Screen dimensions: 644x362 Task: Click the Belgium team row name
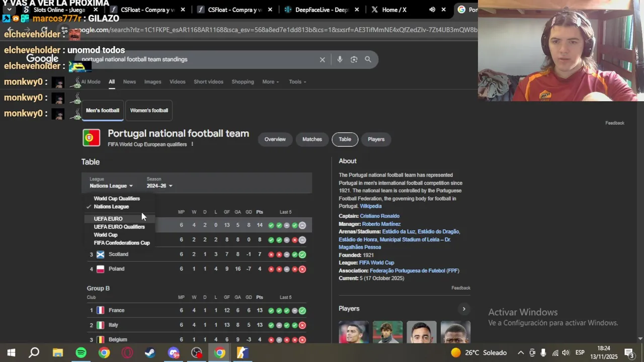point(118,340)
